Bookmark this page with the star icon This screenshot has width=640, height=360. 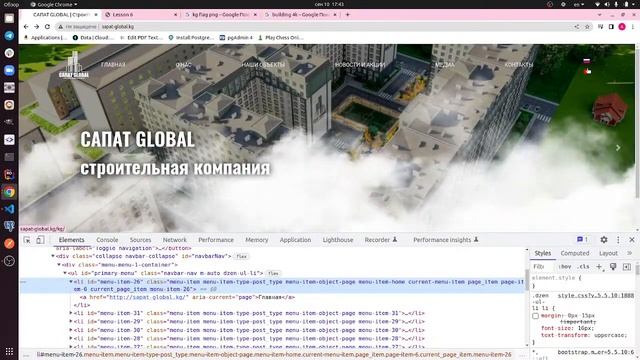coord(587,27)
